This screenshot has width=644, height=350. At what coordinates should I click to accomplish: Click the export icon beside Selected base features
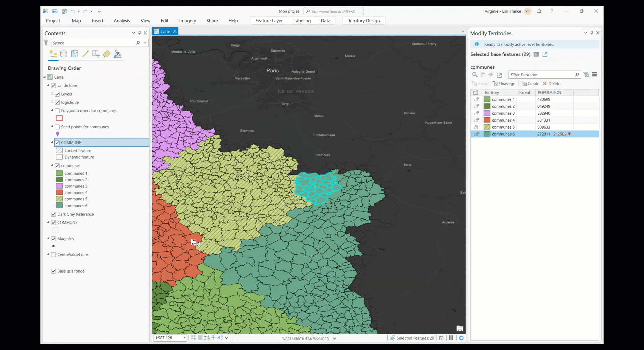click(545, 54)
